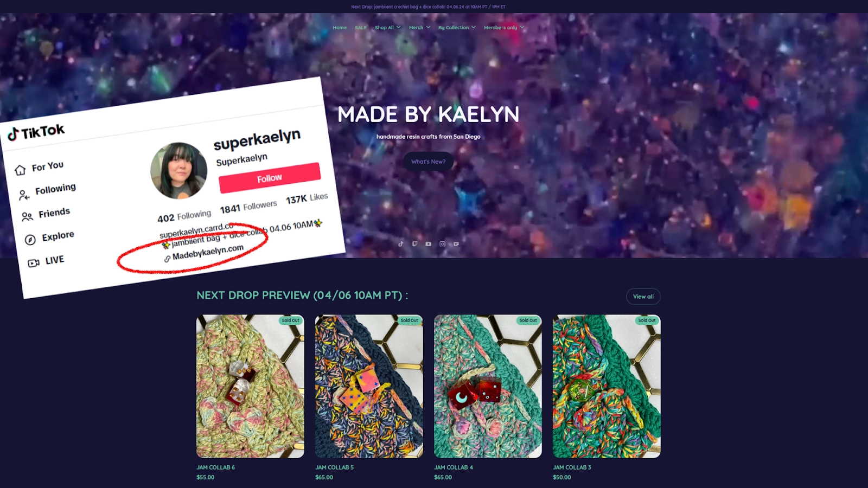Open the JAM COLLAB 6 product thumbnail

pyautogui.click(x=250, y=386)
